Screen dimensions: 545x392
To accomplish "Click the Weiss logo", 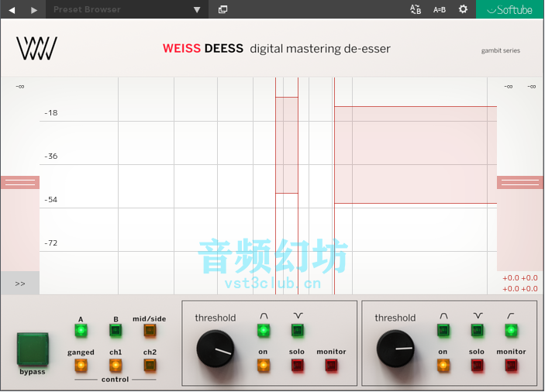I will coord(36,48).
